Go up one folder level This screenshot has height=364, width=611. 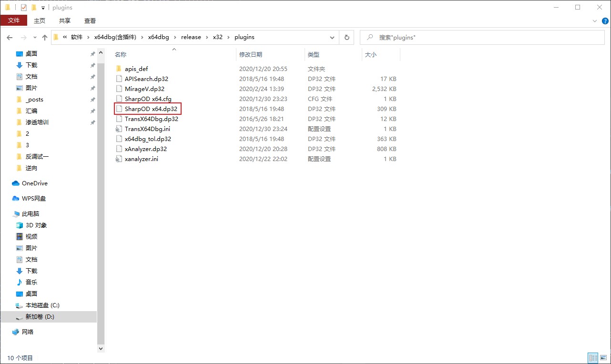(45, 37)
